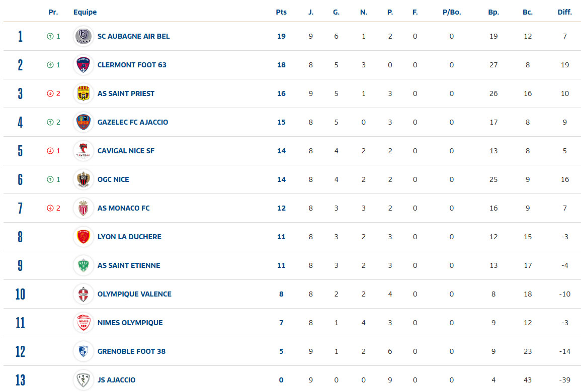This screenshot has width=581, height=392.
Task: Click the AS Saint Etienne green crest
Action: click(x=83, y=265)
